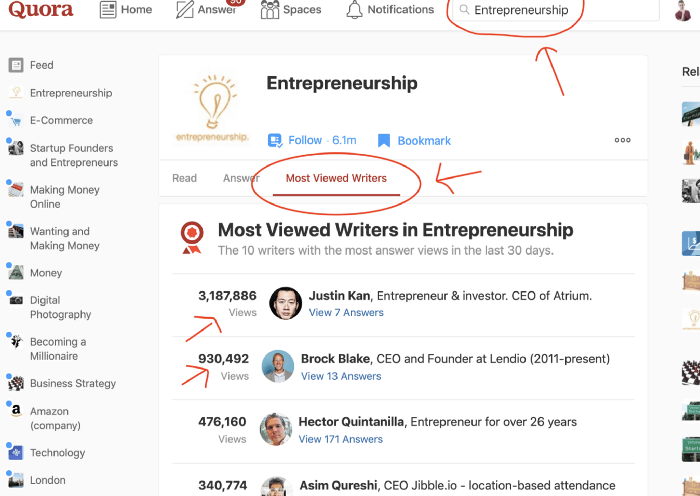Viewport: 700px width, 496px height.
Task: Open the Answer pencil icon
Action: click(185, 10)
